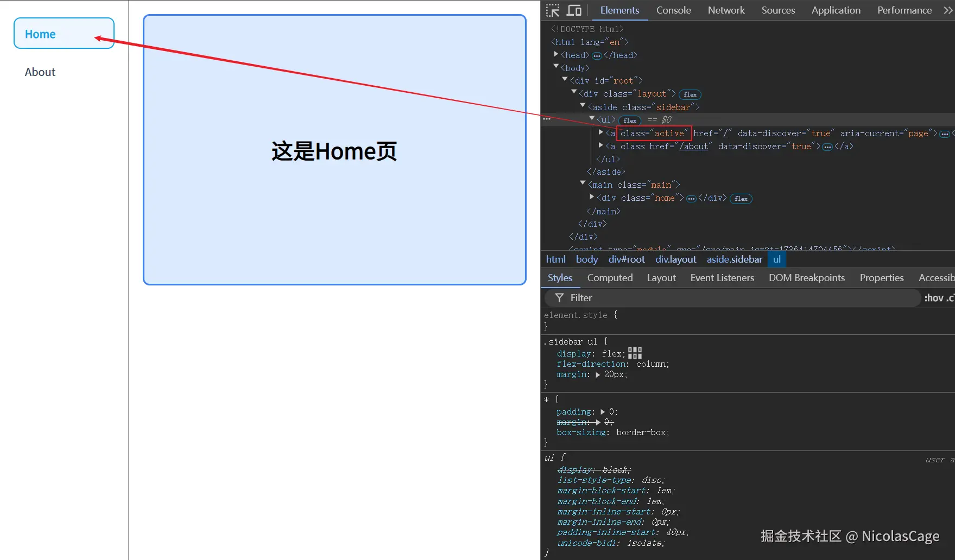Open the Sources tab
The width and height of the screenshot is (955, 560).
[778, 10]
